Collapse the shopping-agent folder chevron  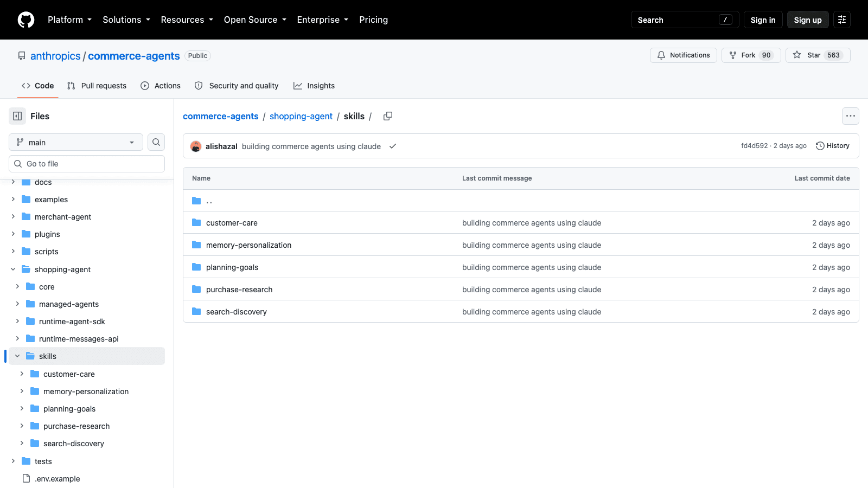tap(13, 269)
